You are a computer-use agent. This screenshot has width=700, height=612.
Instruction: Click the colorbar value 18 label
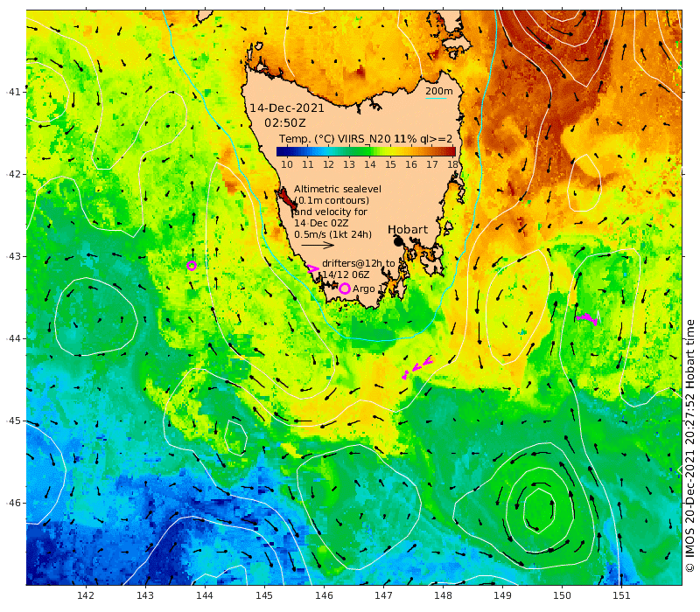pos(452,164)
